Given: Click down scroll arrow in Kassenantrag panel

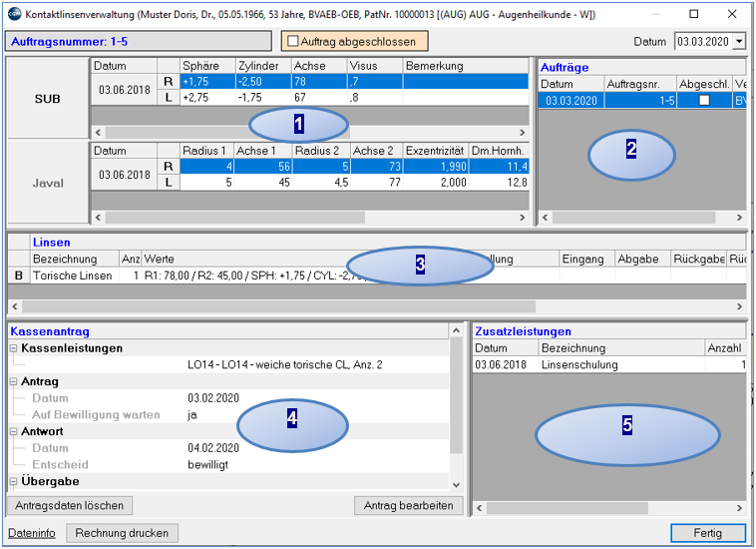Looking at the screenshot, I should point(456,485).
